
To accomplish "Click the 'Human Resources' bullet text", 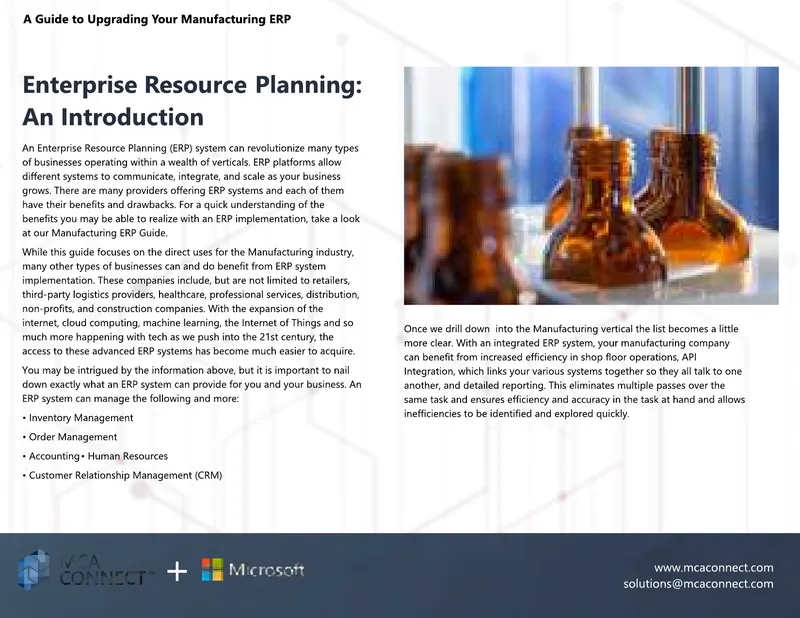I will [x=128, y=456].
